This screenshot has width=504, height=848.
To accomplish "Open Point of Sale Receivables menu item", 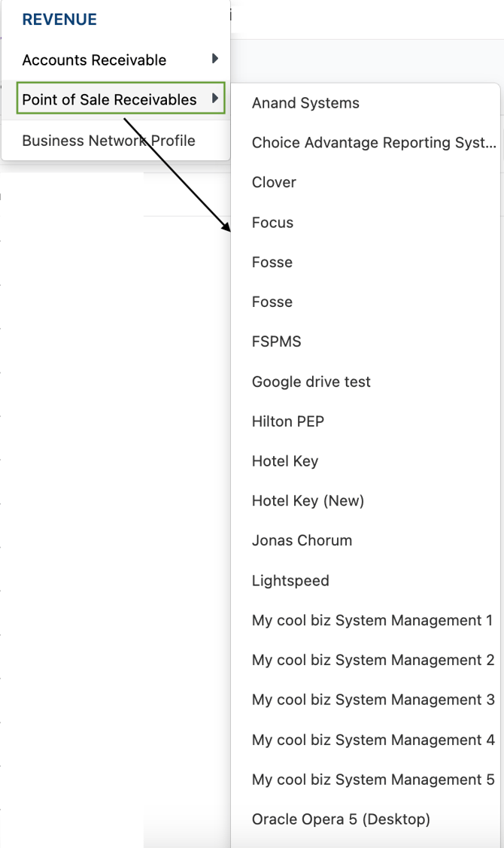I will [120, 98].
